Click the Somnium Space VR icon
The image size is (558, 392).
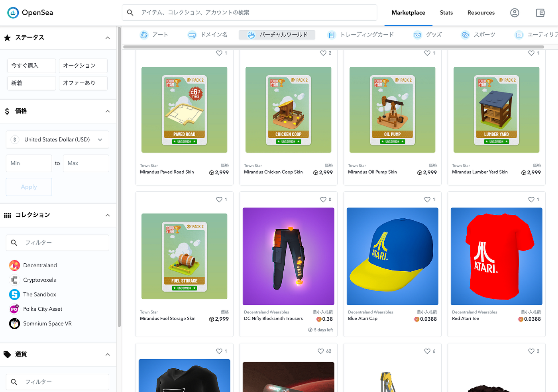(14, 323)
